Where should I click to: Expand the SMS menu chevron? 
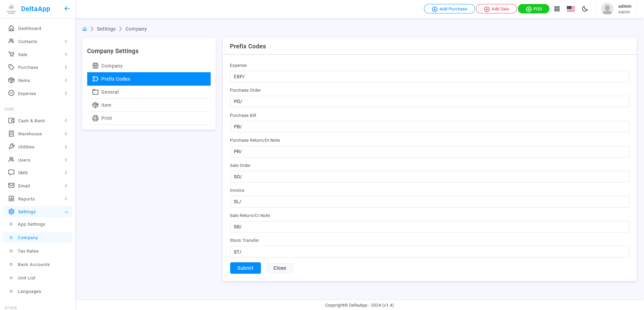click(66, 173)
